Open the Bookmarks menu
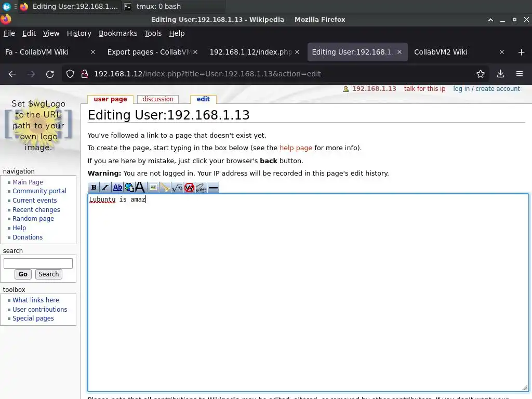This screenshot has width=532, height=399. pyautogui.click(x=118, y=33)
